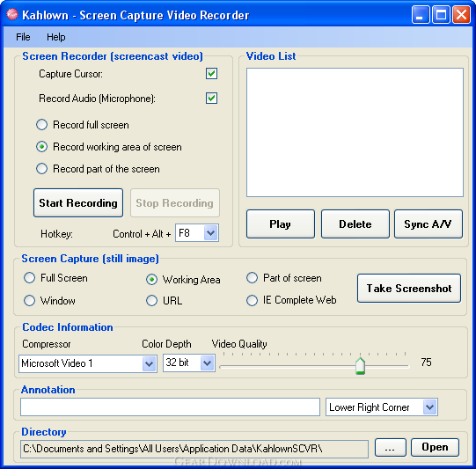Click the Stop Recording button
Screen dimensions: 476x469
coord(175,202)
